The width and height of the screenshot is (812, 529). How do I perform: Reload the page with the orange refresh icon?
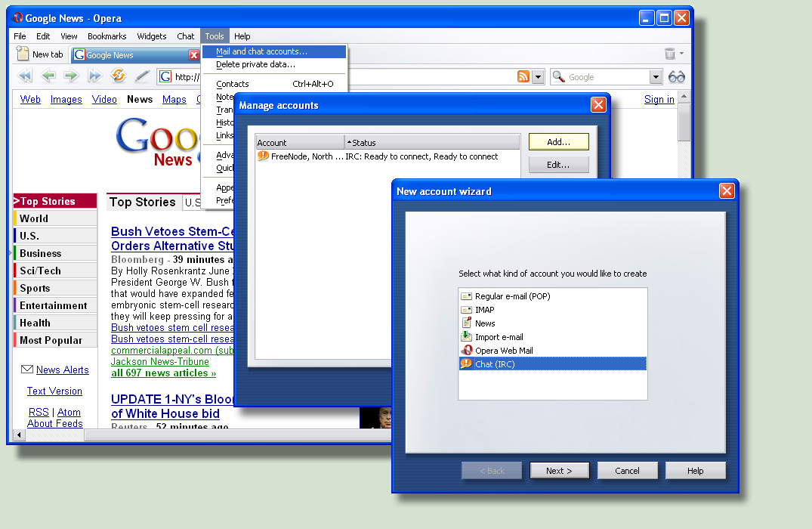119,76
